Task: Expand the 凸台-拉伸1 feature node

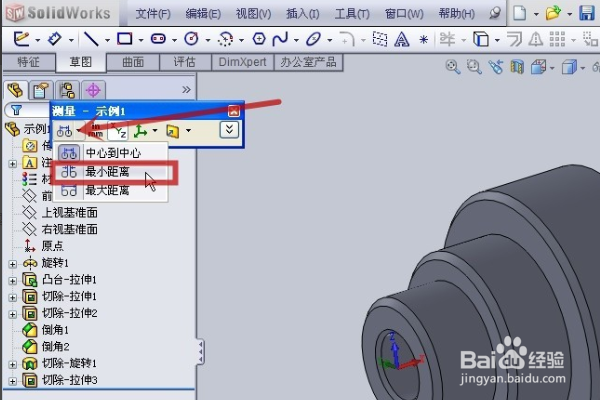Action: (x=12, y=281)
